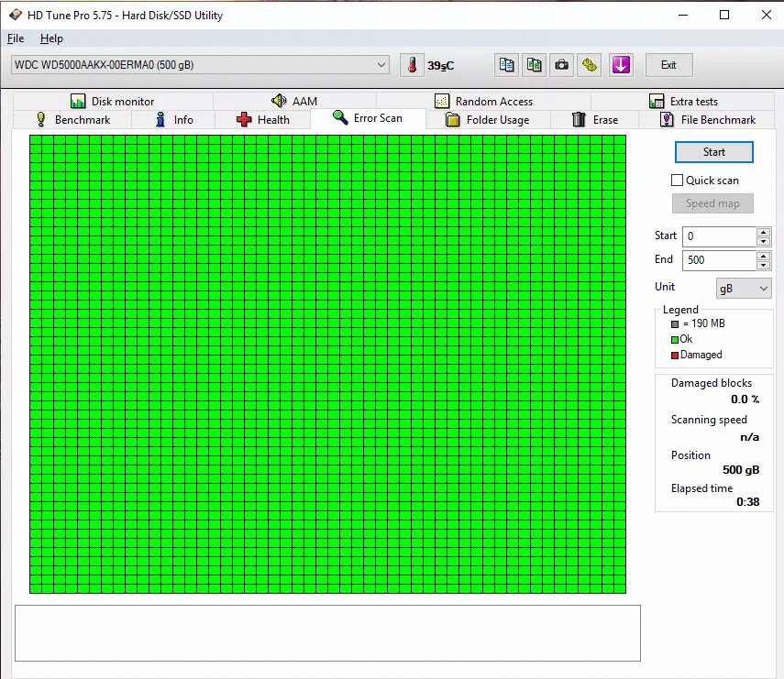Enable the Quick scan checkbox

(x=678, y=181)
